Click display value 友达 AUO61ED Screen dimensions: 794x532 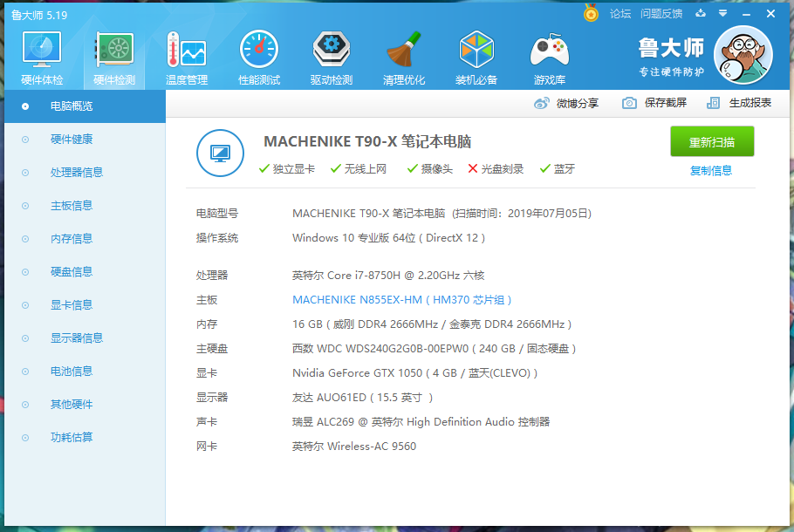[363, 398]
